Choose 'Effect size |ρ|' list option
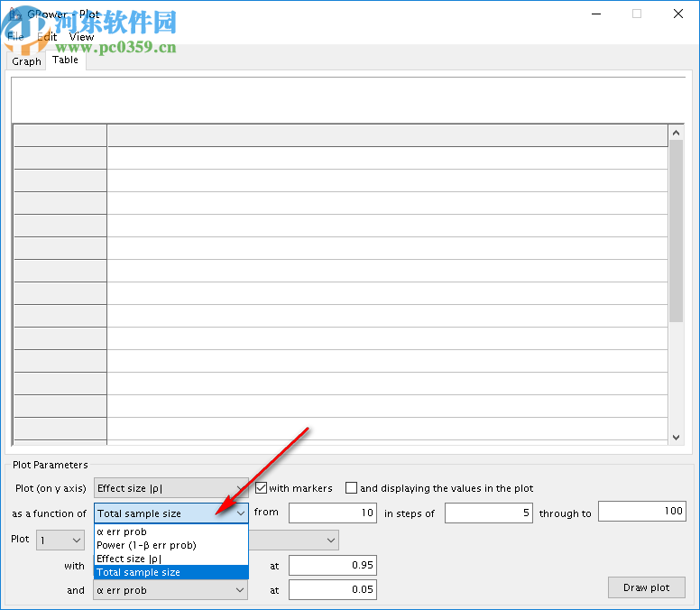This screenshot has width=700, height=610. (x=171, y=559)
